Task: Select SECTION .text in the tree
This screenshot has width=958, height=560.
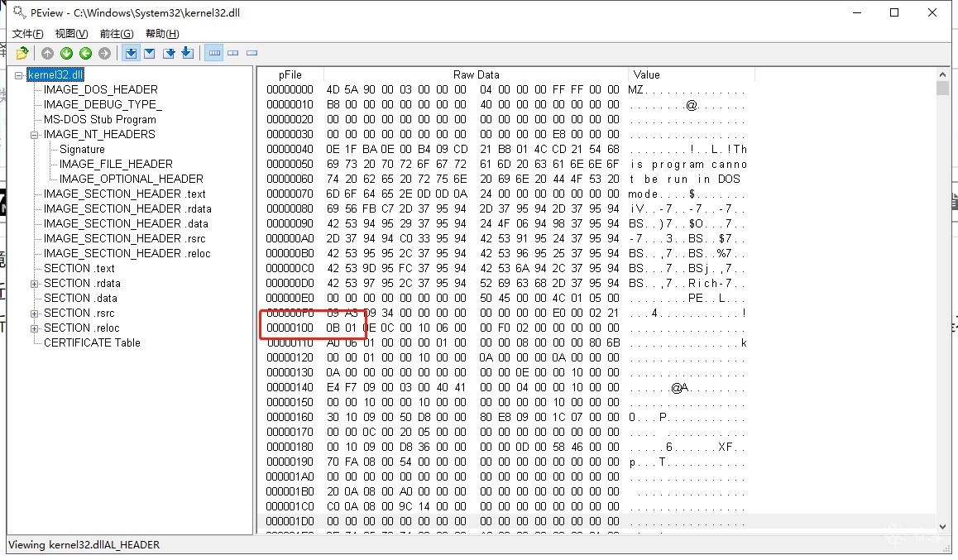Action: click(79, 269)
